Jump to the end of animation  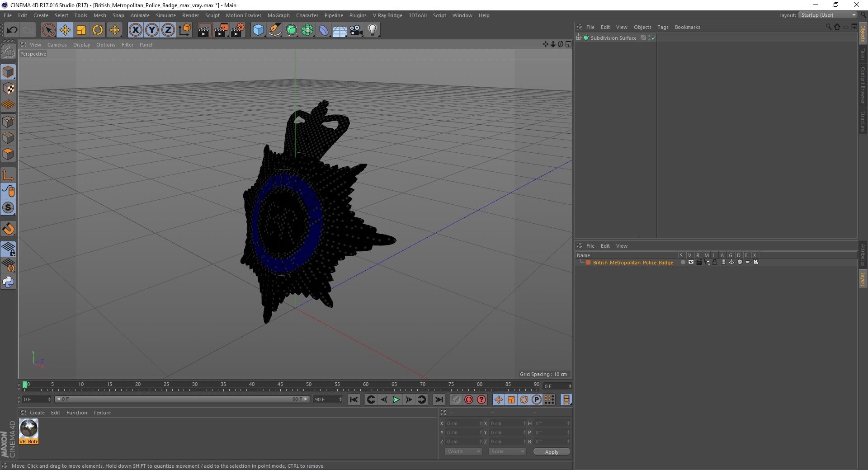coord(439,399)
